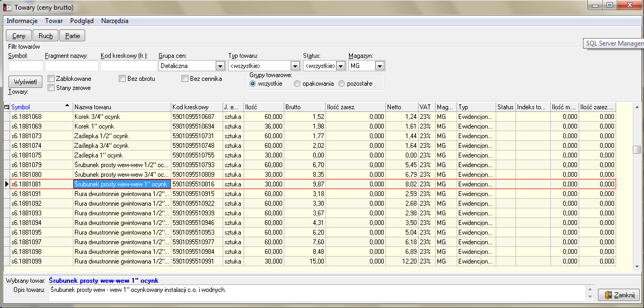Select the wszystkie radio button

coord(253,84)
